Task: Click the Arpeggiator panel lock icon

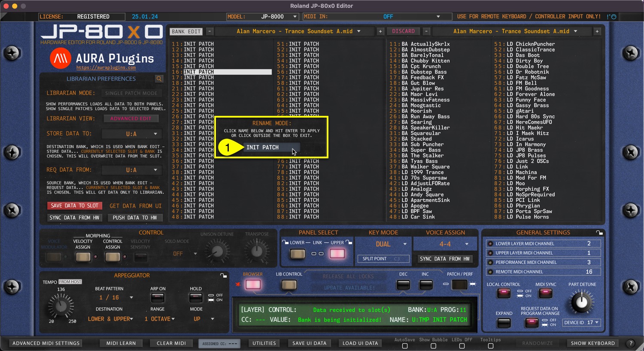Action: click(x=223, y=275)
